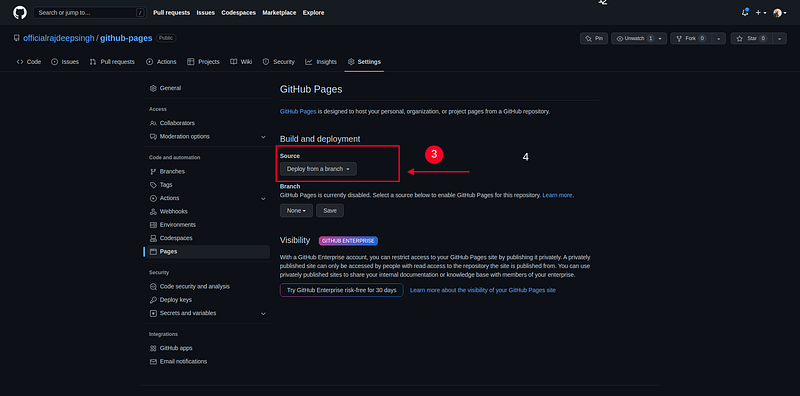The image size is (800, 396).
Task: Expand the Star lists dropdown arrow
Action: 779,38
